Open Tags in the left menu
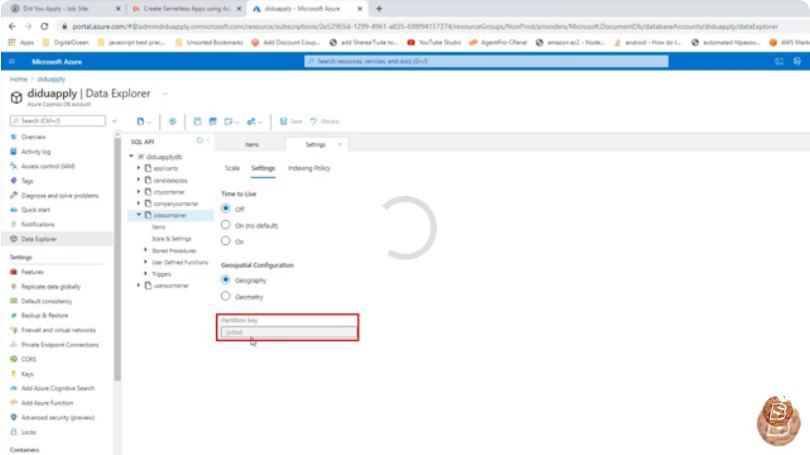 click(x=27, y=181)
